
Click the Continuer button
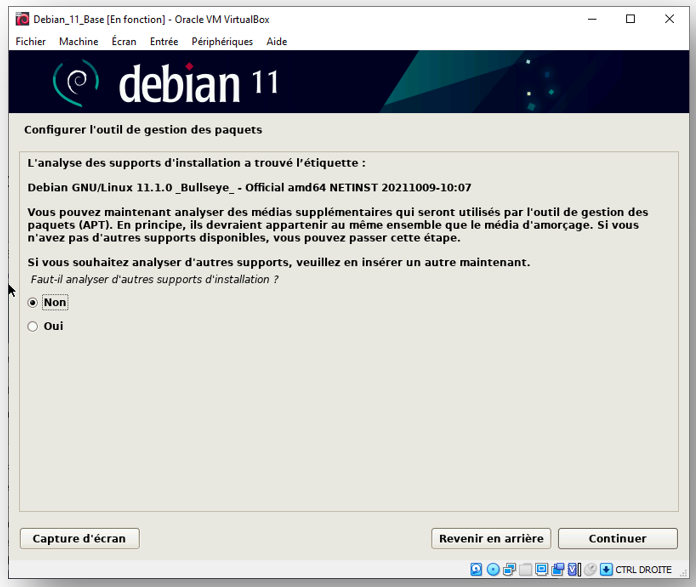point(617,538)
